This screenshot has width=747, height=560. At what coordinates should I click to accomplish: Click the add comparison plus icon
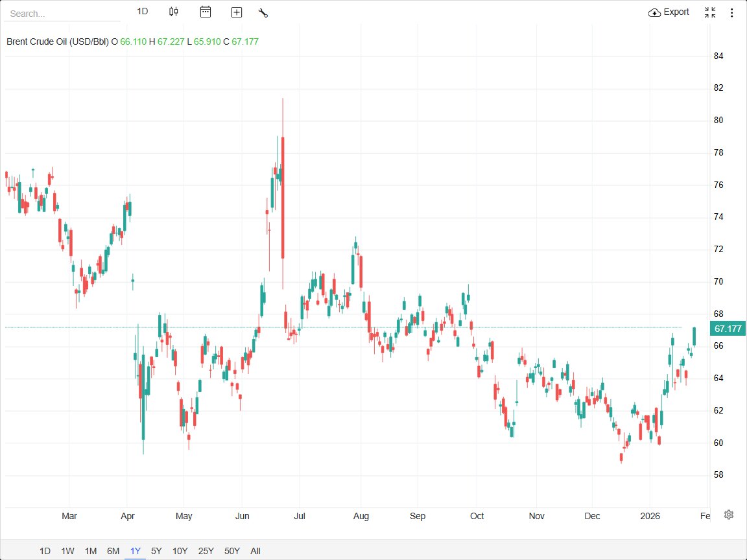[237, 12]
